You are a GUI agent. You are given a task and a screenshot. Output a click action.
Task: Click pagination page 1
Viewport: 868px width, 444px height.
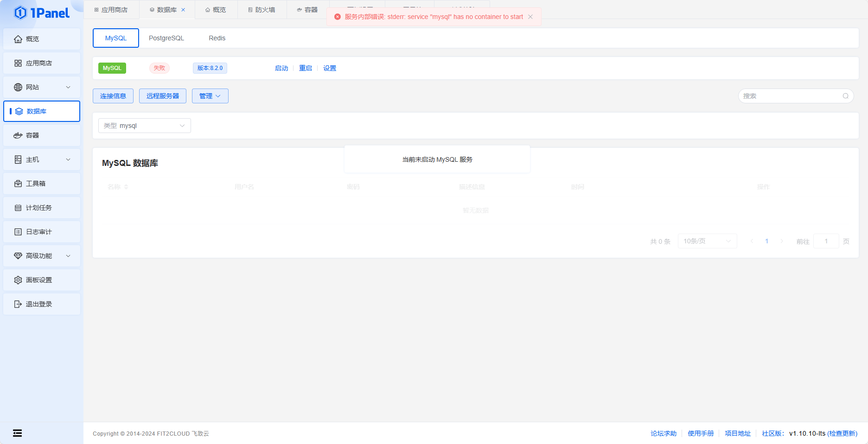pyautogui.click(x=767, y=241)
